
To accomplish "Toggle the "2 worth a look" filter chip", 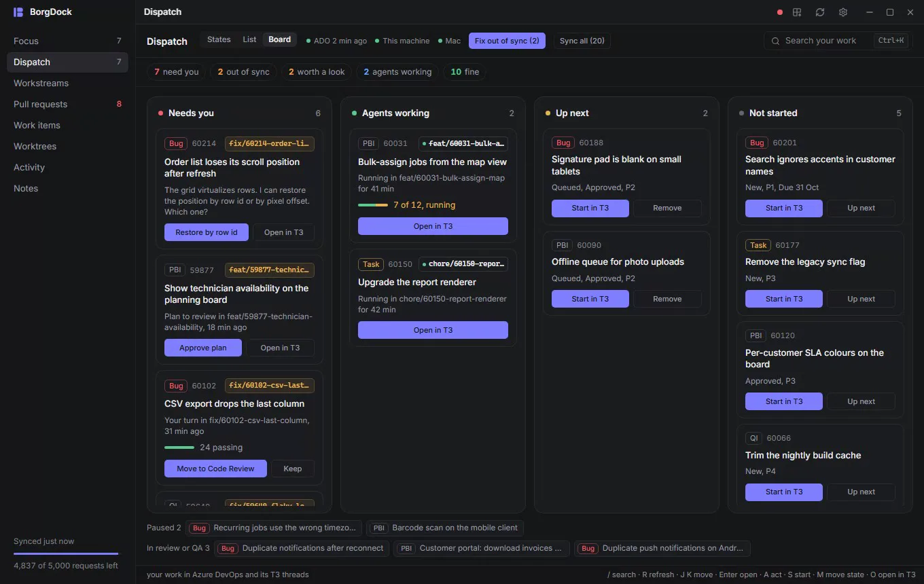I will pos(317,72).
